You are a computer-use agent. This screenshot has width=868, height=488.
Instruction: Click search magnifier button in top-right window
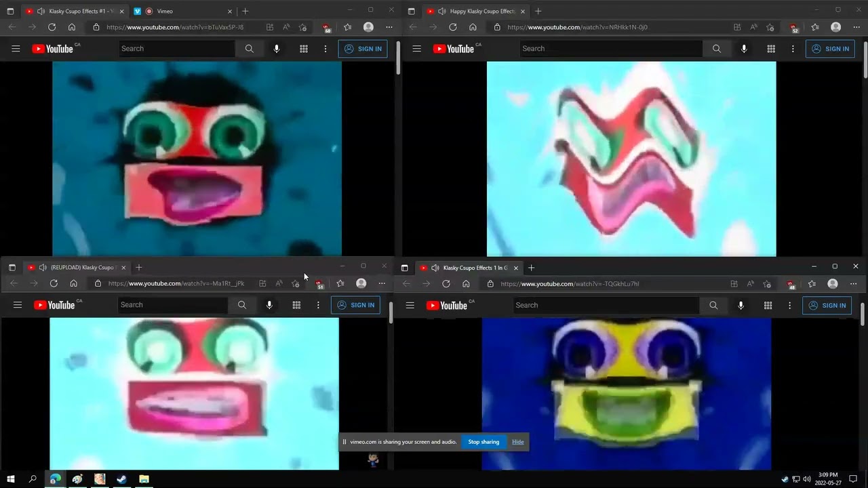point(717,49)
